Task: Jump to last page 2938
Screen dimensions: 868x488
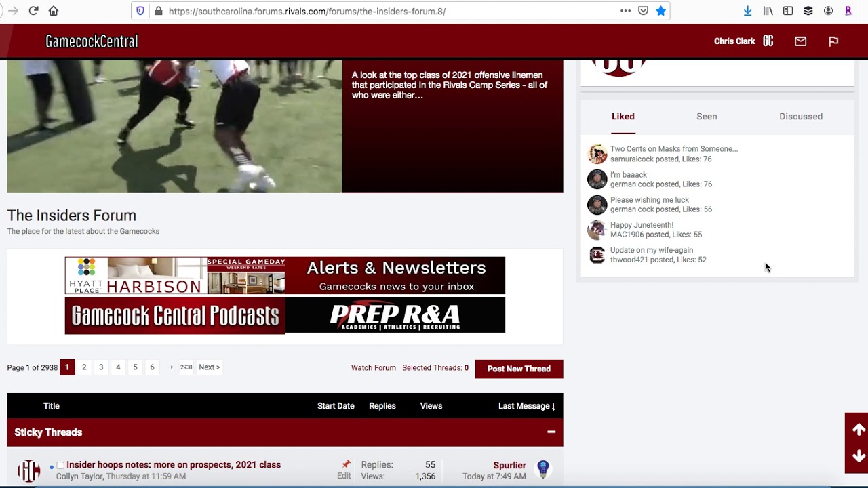Action: click(186, 367)
